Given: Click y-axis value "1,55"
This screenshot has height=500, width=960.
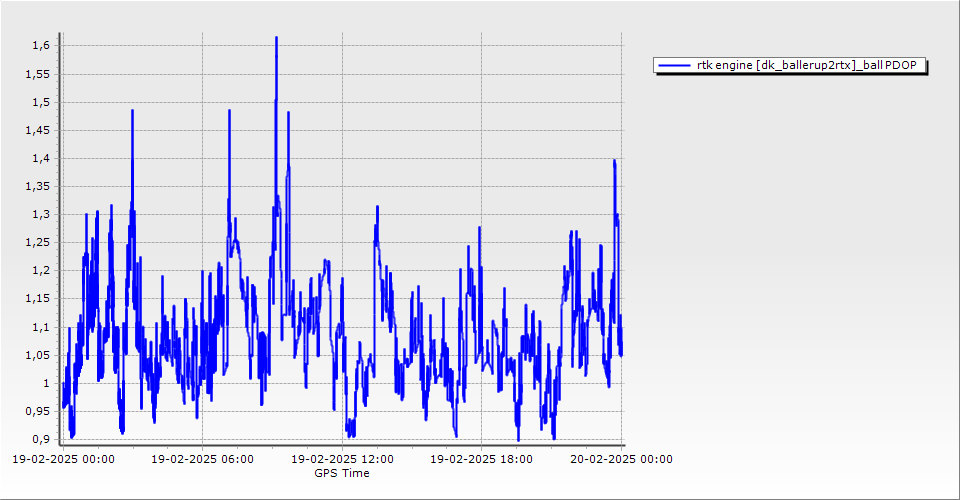Looking at the screenshot, I should click(x=38, y=74).
